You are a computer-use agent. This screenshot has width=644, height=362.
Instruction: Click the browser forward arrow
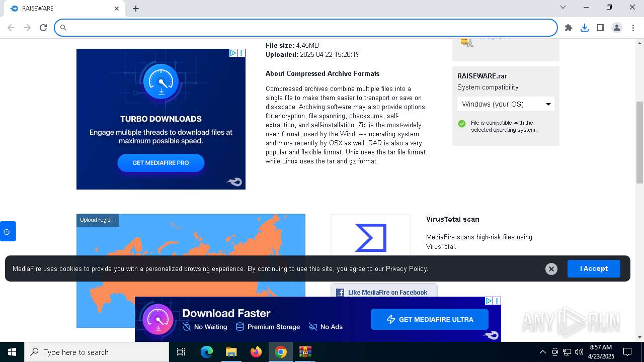click(x=27, y=28)
